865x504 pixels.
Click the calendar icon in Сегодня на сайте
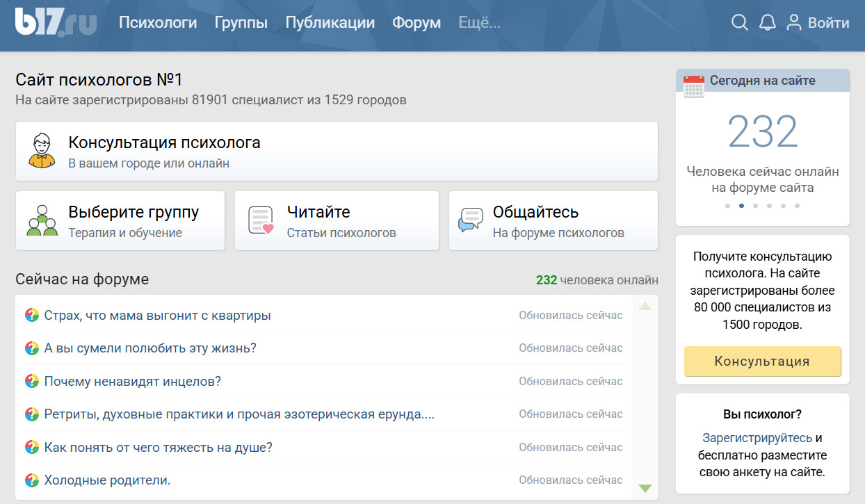click(693, 86)
